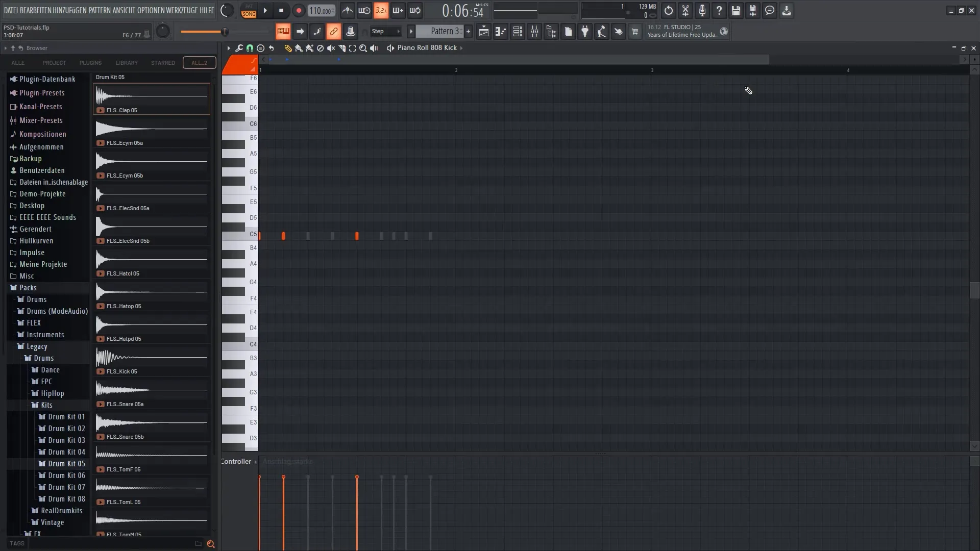
Task: Open the OPTIONEN menu
Action: [151, 10]
